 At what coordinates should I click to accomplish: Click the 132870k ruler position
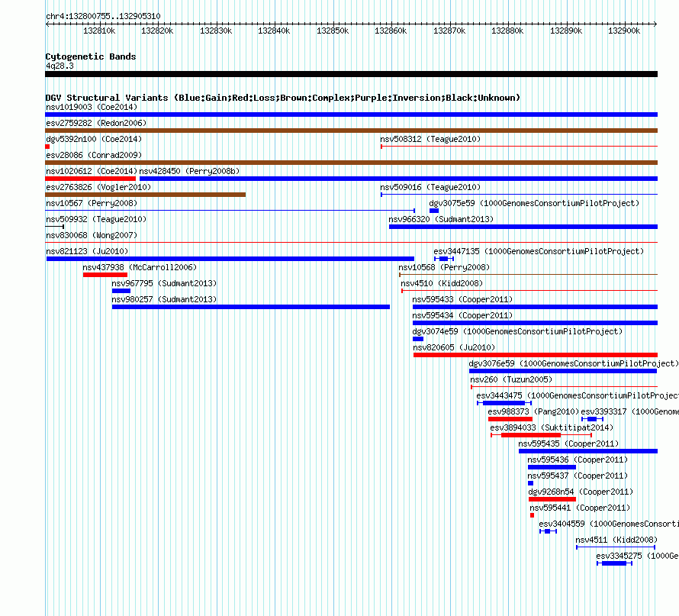tap(449, 31)
